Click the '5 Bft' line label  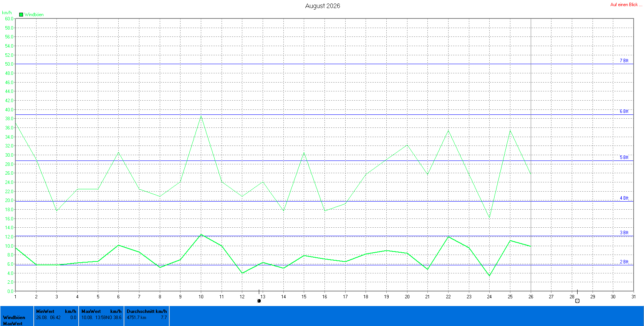(x=624, y=157)
